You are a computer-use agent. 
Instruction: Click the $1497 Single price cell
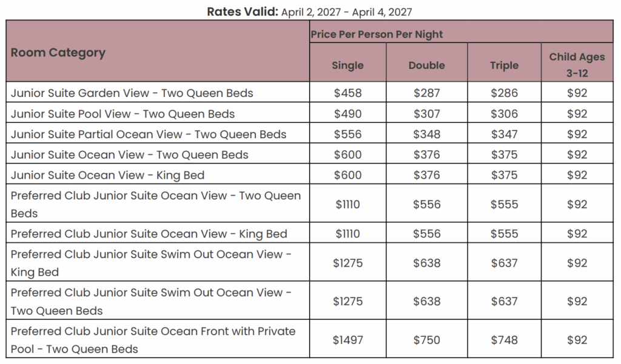347,340
